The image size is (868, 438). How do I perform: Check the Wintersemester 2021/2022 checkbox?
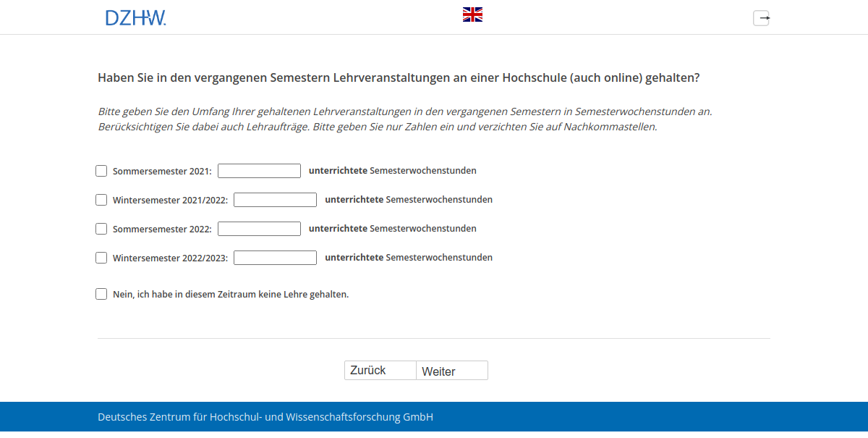pyautogui.click(x=101, y=199)
